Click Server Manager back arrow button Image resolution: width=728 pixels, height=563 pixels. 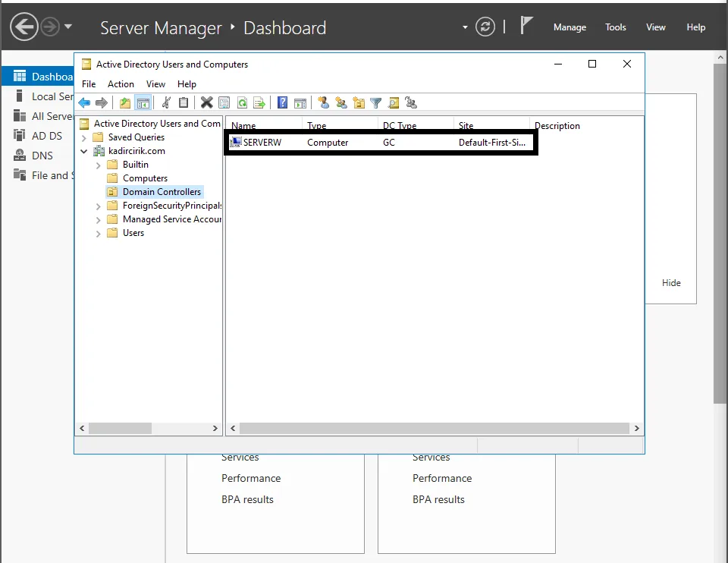point(24,27)
